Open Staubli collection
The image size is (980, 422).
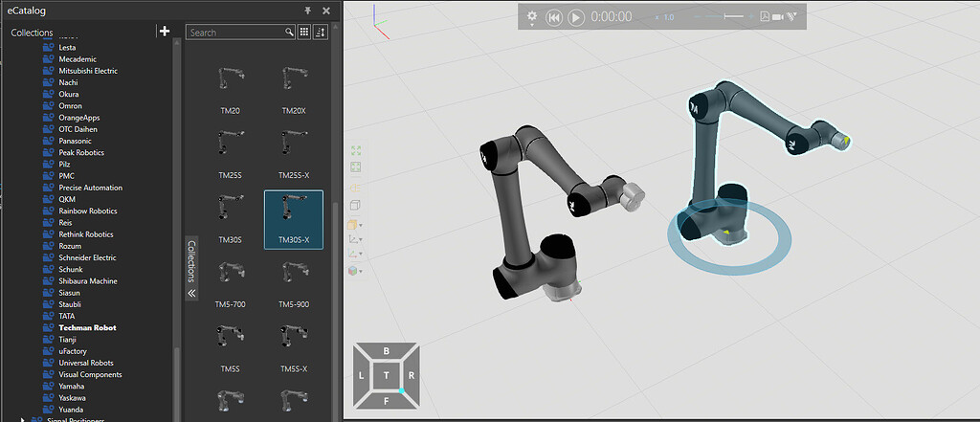(x=70, y=304)
